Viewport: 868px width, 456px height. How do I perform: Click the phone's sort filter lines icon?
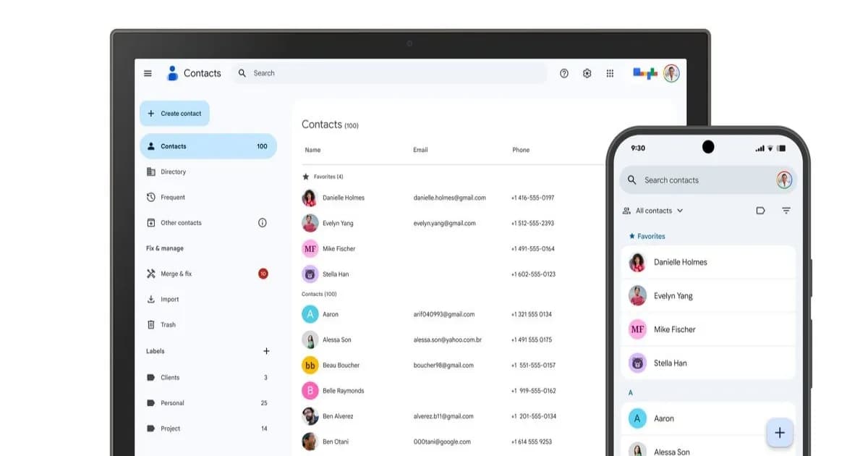click(x=786, y=211)
